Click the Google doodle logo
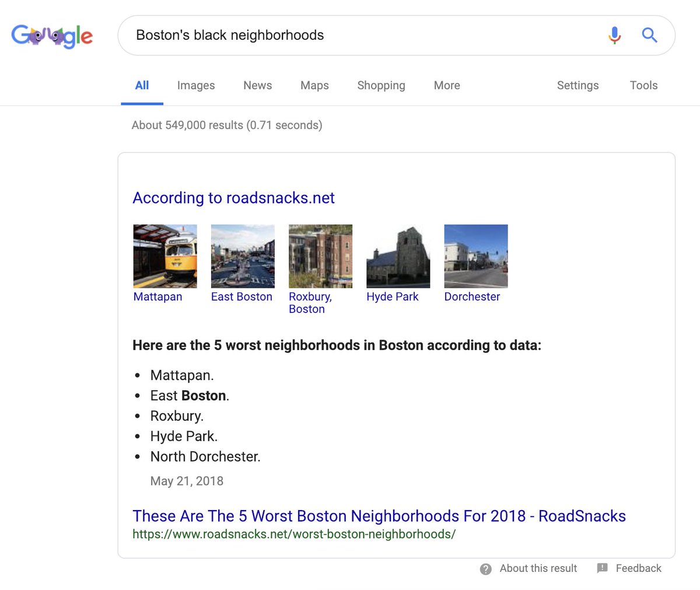Viewport: 700px width, 590px height. [x=52, y=36]
